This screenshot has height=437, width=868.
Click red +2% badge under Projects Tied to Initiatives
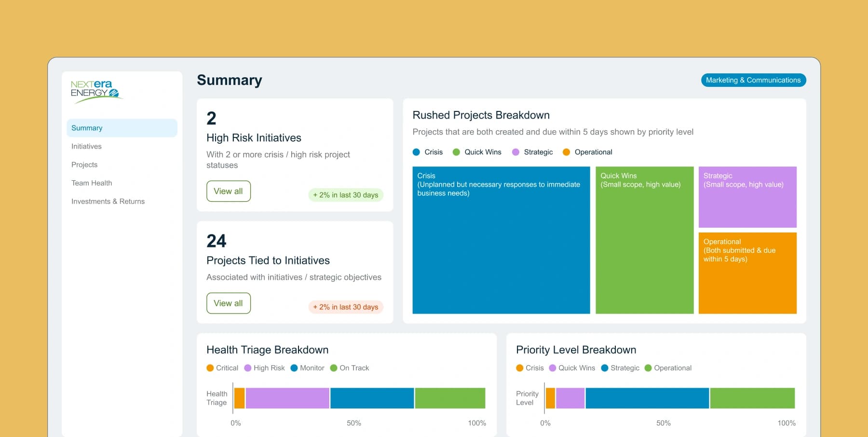346,307
